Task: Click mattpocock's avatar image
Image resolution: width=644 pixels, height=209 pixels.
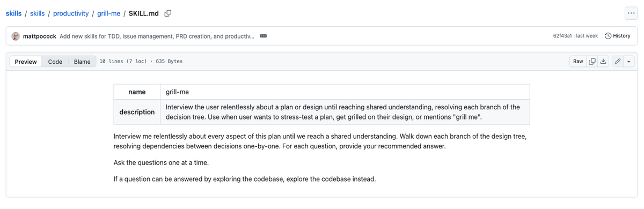Action: point(16,36)
